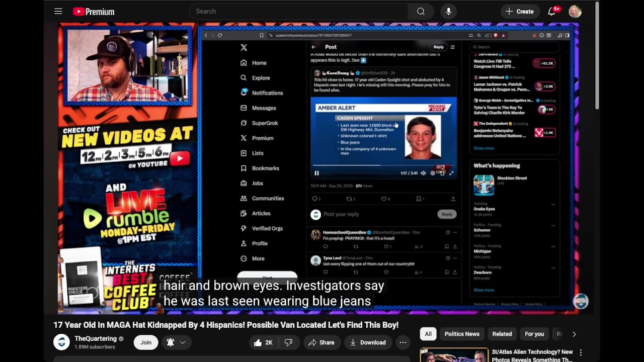The image size is (644, 362).
Task: Open Jobs in the video's X sidebar
Action: coord(252,184)
